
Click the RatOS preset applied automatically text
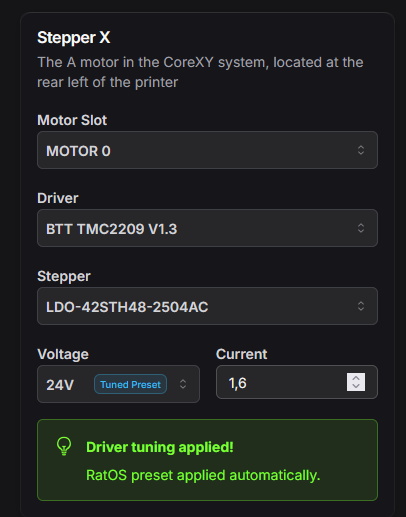tap(203, 475)
